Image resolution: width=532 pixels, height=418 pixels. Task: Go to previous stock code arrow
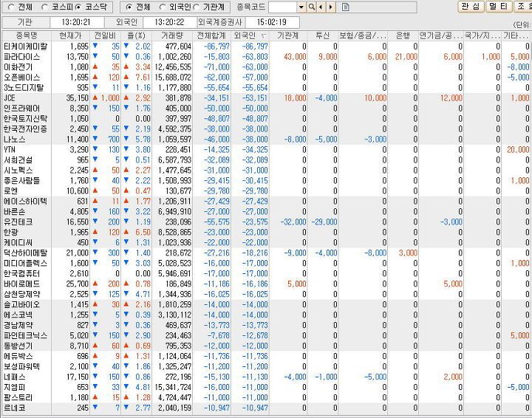pyautogui.click(x=321, y=7)
